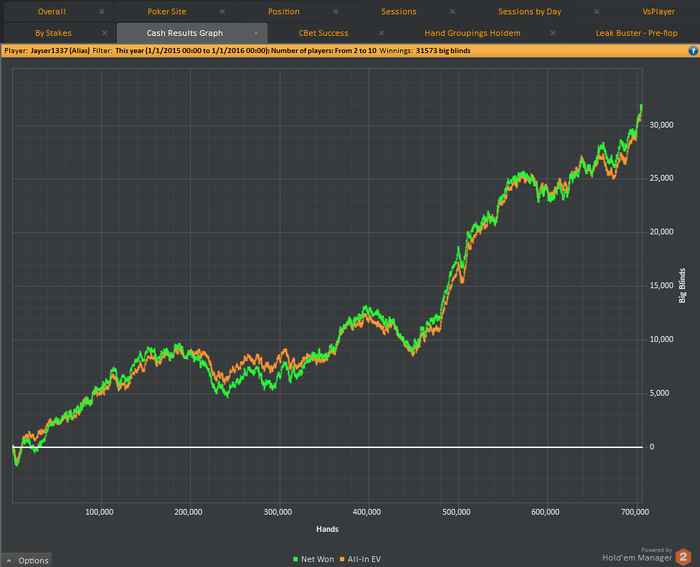
Task: Open the Leak Buster - Pre-flop tab
Action: 636,33
